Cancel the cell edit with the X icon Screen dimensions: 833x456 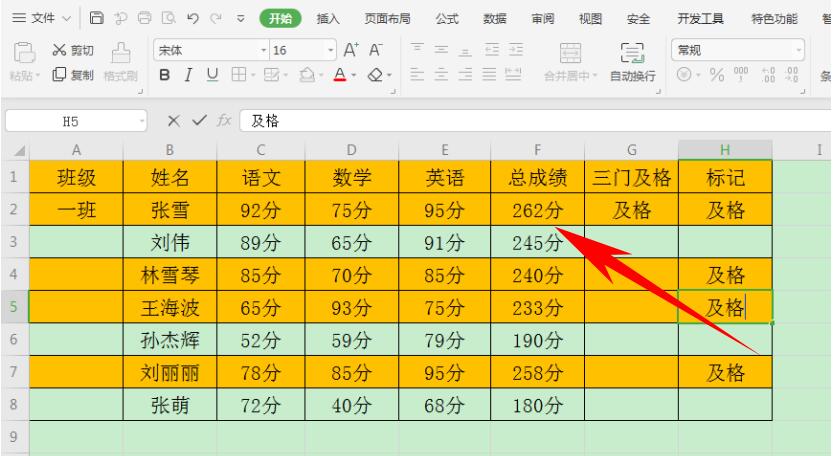pyautogui.click(x=173, y=121)
